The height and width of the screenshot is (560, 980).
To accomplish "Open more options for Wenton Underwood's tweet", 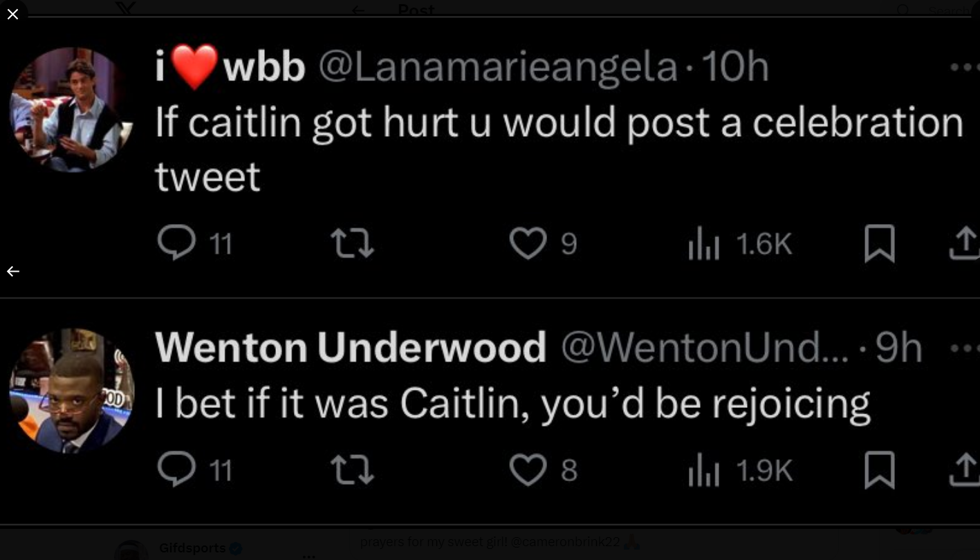I will coord(965,348).
